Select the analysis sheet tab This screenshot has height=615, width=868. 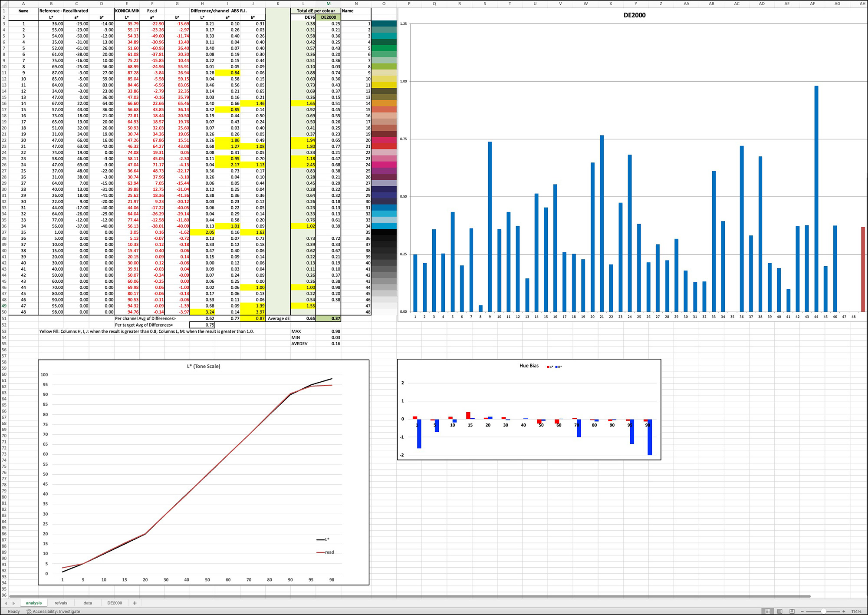34,603
